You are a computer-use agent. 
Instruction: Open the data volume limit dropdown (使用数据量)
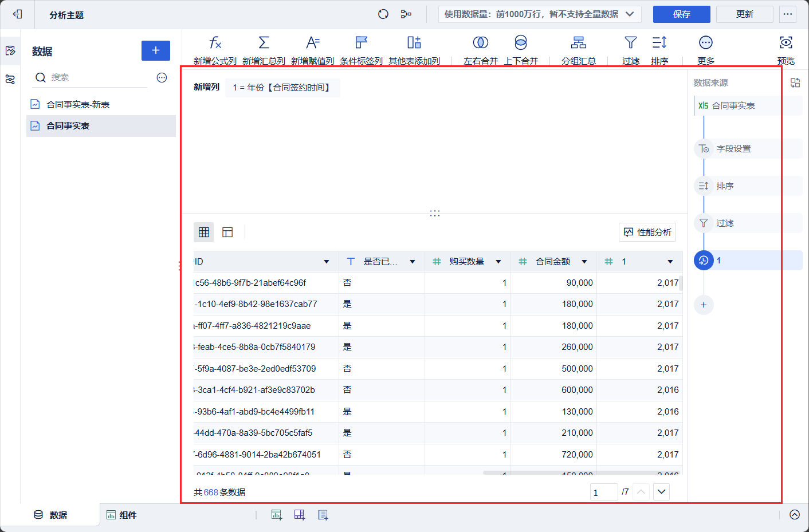click(539, 14)
